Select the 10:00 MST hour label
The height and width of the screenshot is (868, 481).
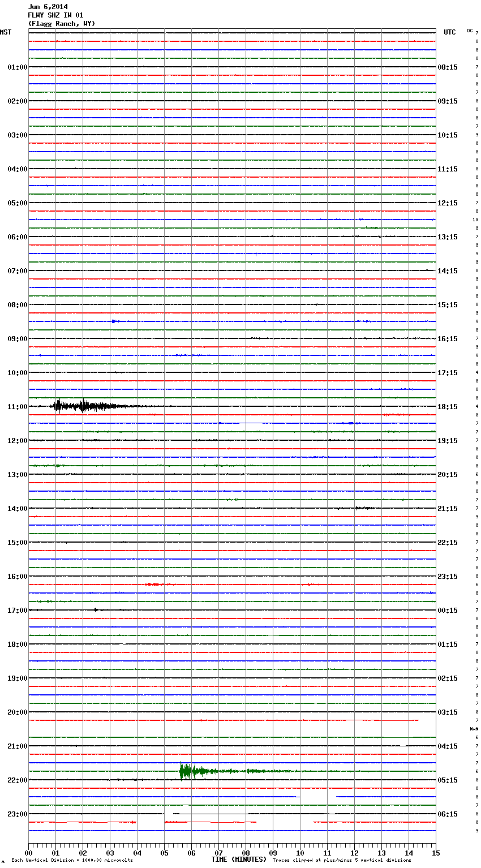(18, 373)
